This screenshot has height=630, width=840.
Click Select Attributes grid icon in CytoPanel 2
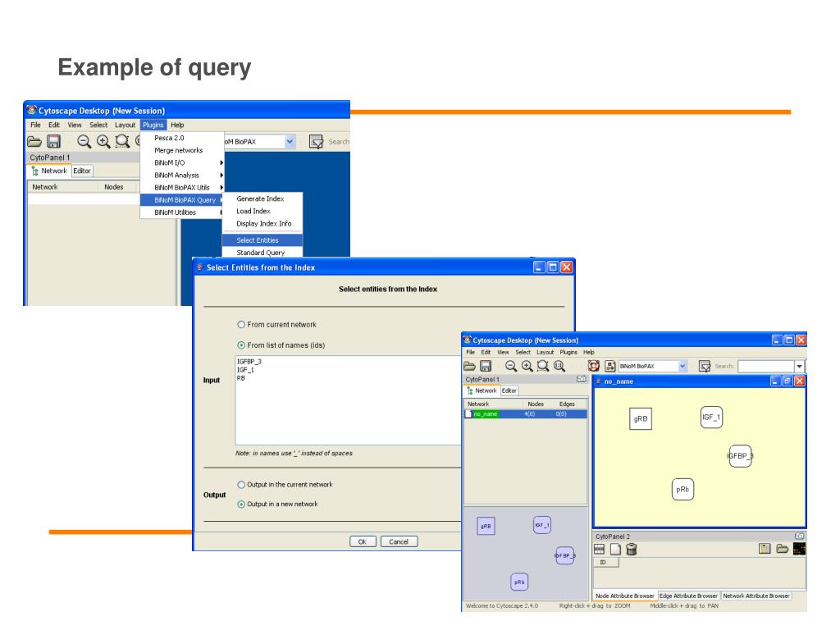tap(600, 549)
